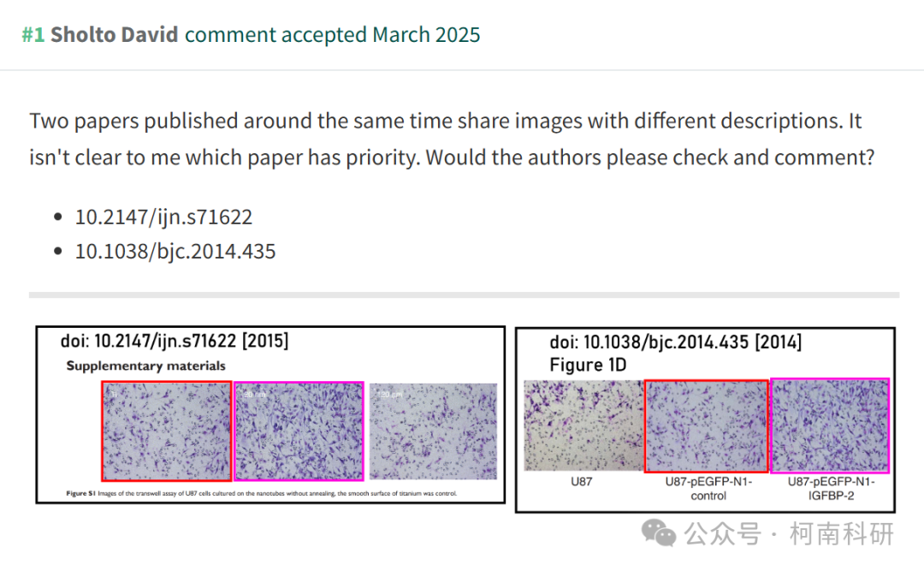Click the 10.1038/bjc.2014.435 DOI reference
924x571 pixels.
[x=175, y=252]
